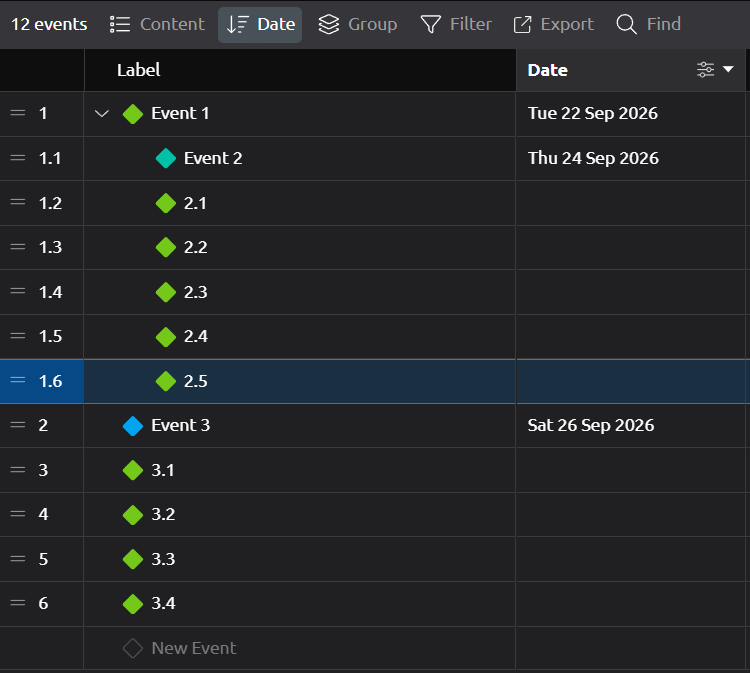Open the Group menu
The height and width of the screenshot is (673, 750).
coord(357,24)
